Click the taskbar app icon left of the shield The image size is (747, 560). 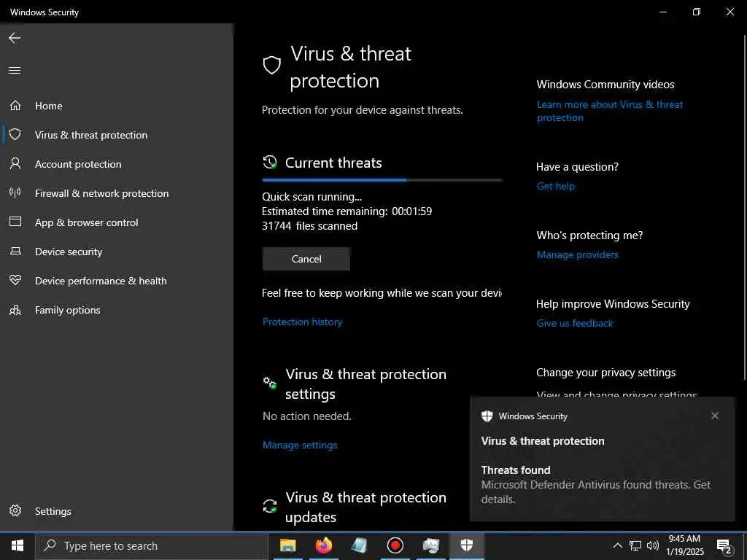pyautogui.click(x=430, y=545)
